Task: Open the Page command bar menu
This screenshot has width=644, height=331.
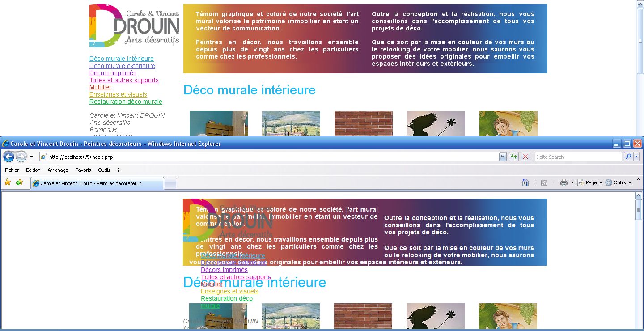Action: point(589,182)
